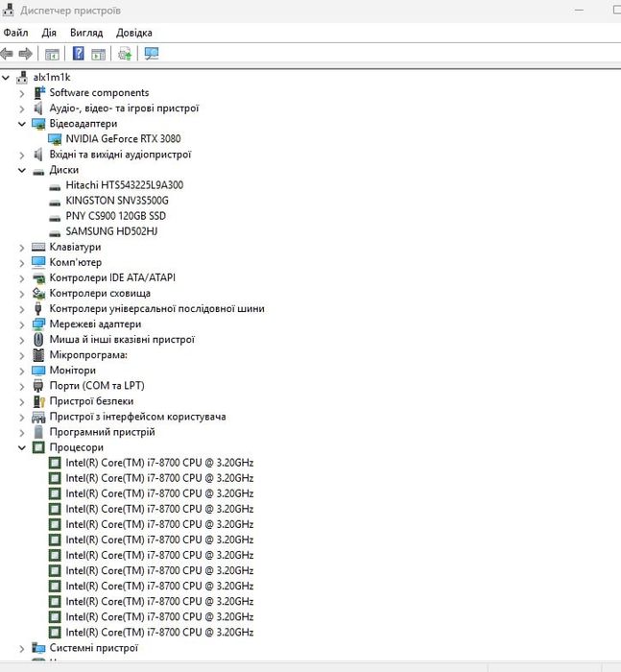Viewport: 621px width, 672px height.
Task: Click the Back arrow in the toolbar
Action: 7,54
